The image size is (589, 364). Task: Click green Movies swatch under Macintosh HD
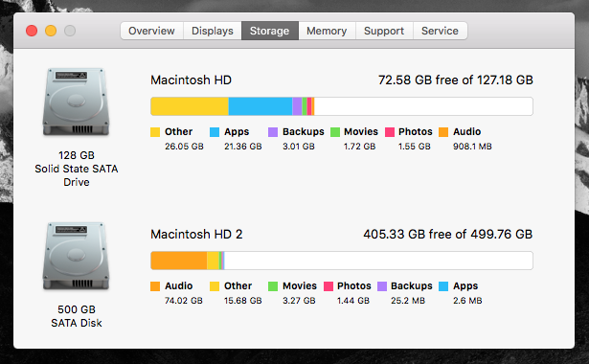coord(335,132)
